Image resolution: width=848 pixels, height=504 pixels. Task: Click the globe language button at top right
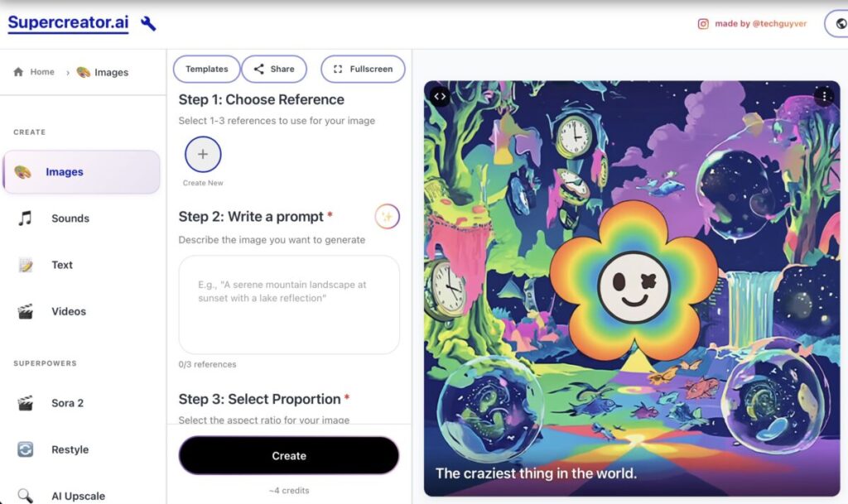click(840, 24)
